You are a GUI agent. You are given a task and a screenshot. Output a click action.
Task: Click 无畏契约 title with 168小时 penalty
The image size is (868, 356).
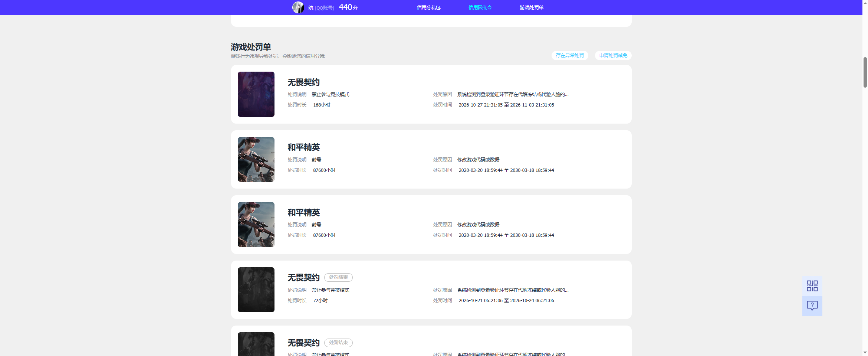[x=303, y=82]
